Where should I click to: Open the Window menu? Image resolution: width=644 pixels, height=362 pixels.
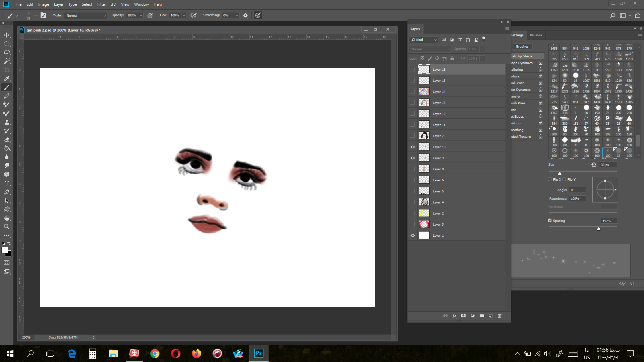pos(141,4)
